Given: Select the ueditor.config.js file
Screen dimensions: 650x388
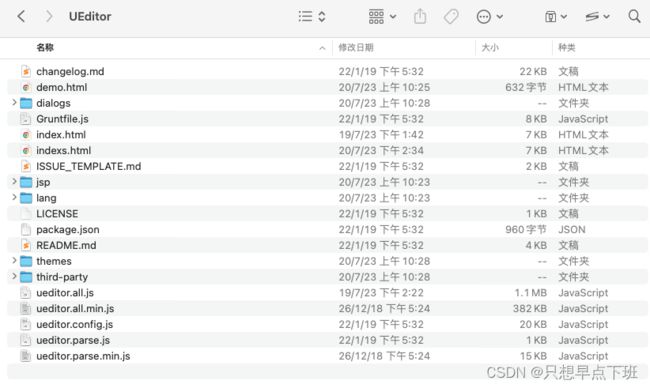Looking at the screenshot, I should 327,325.
